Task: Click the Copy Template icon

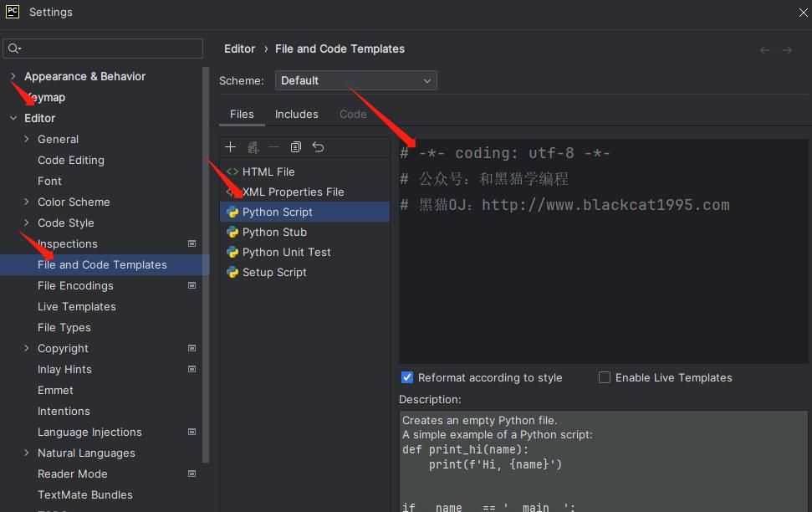Action: [x=296, y=147]
